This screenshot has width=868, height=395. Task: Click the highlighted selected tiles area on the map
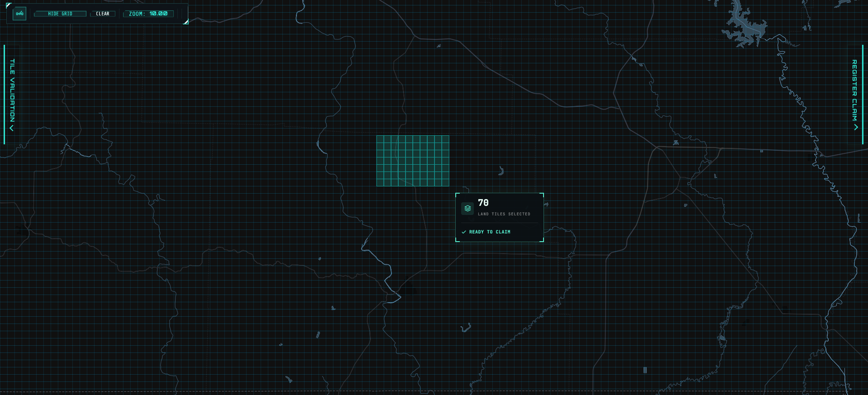(x=413, y=161)
